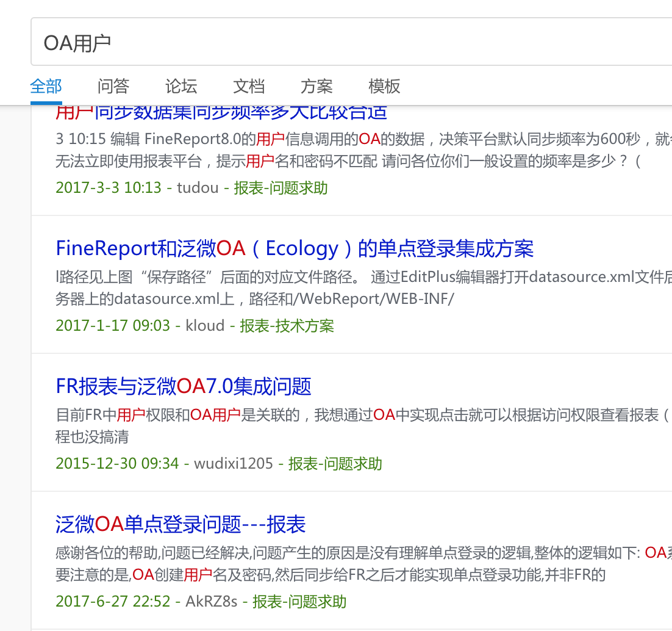Click snippet line 程也没搞清
This screenshot has width=672, height=631.
point(92,437)
